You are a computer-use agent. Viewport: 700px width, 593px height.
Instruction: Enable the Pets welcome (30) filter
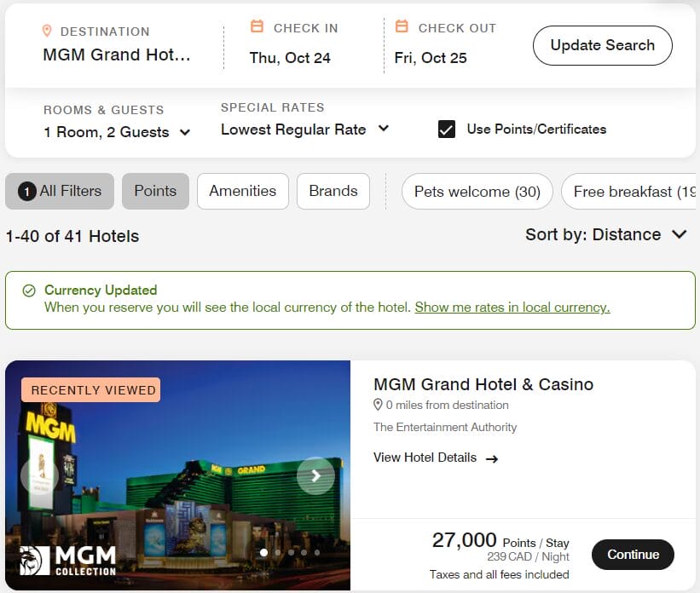tap(477, 193)
